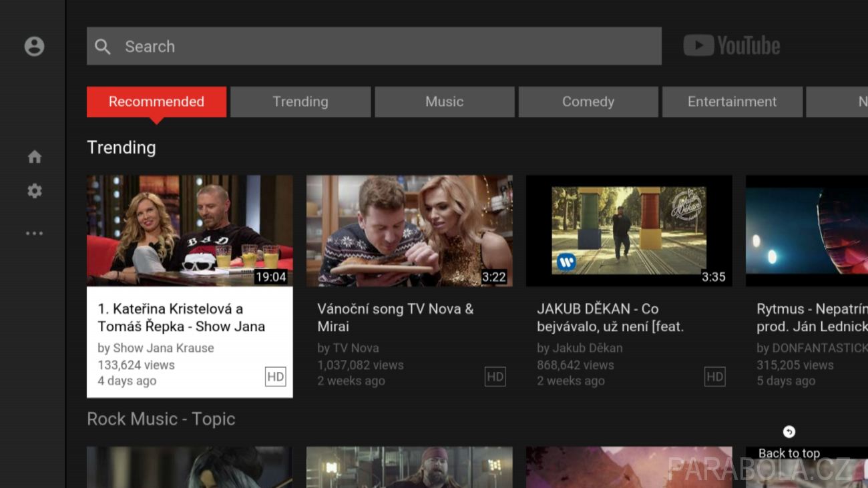Click the 3:22 duration badge
The width and height of the screenshot is (868, 488).
coord(494,277)
